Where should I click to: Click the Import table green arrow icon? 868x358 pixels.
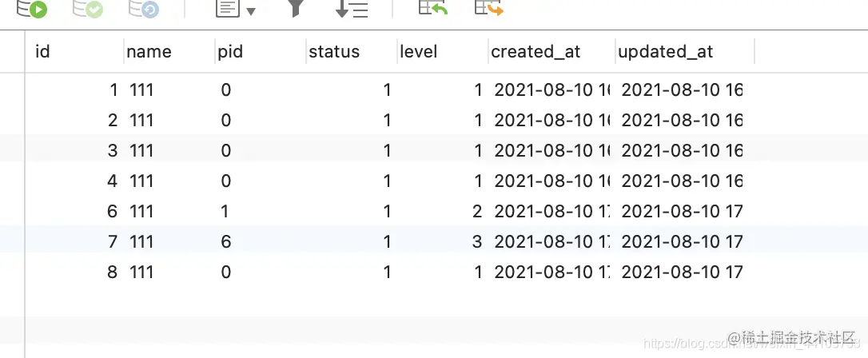click(433, 7)
